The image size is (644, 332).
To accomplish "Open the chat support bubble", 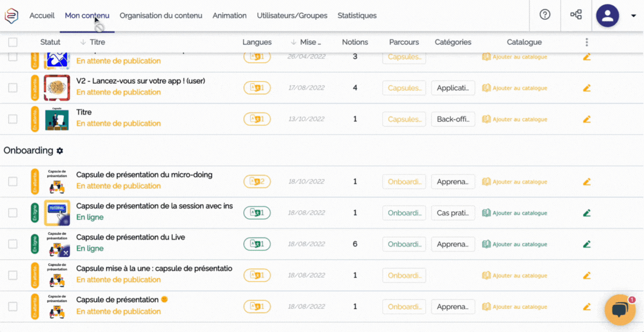I will click(620, 310).
